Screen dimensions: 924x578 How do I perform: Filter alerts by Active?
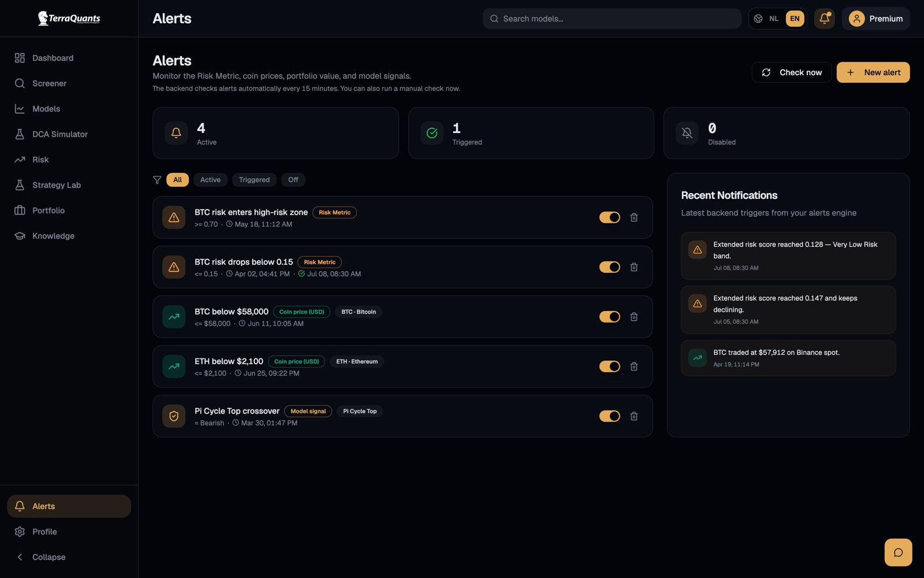[x=210, y=180]
